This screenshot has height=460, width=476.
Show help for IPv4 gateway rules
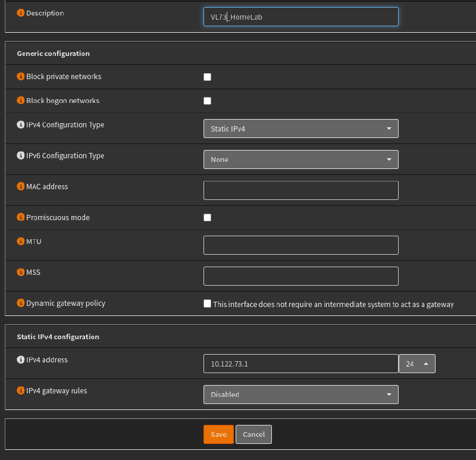click(x=20, y=390)
